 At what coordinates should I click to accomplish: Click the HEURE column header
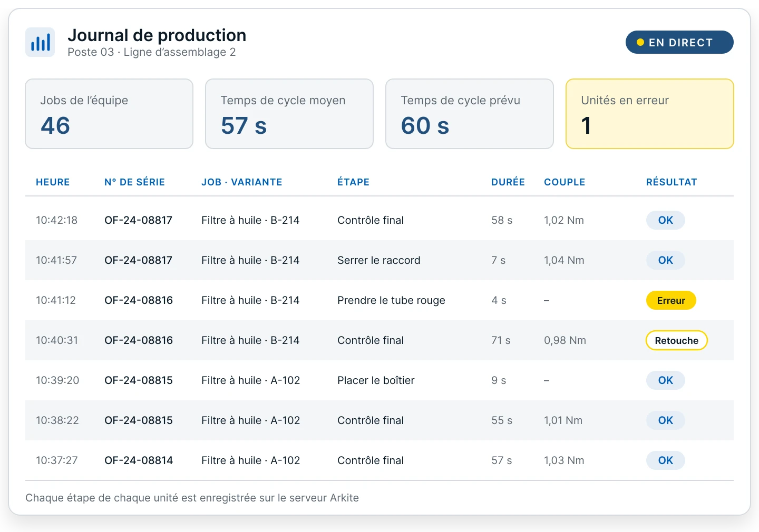53,182
